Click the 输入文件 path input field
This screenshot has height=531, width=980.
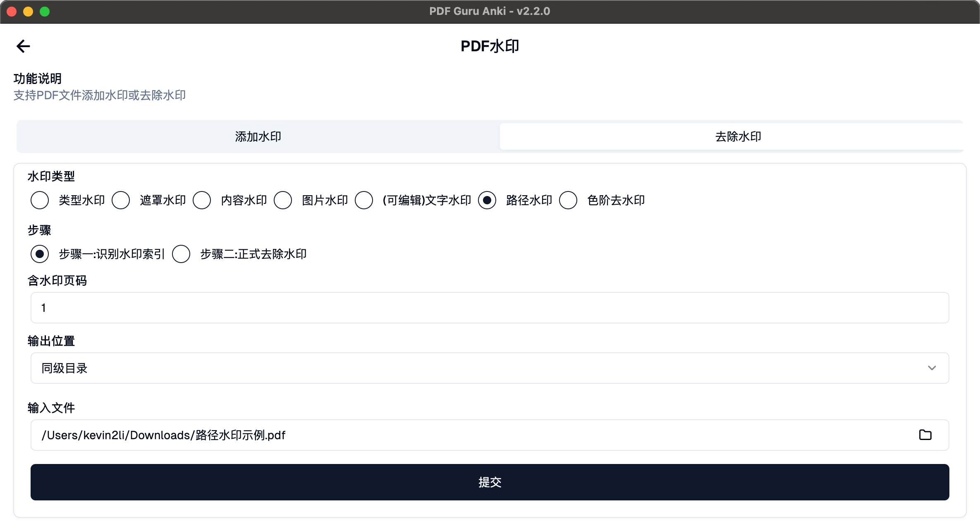490,435
